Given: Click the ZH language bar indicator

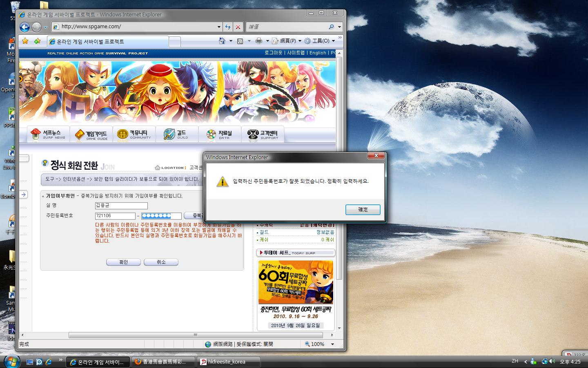Looking at the screenshot, I should [x=515, y=361].
